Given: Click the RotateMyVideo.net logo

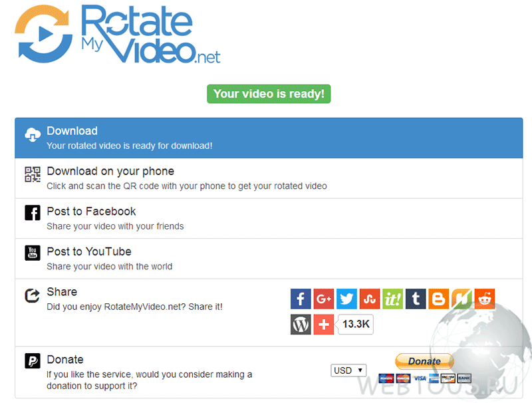Looking at the screenshot, I should (118, 35).
